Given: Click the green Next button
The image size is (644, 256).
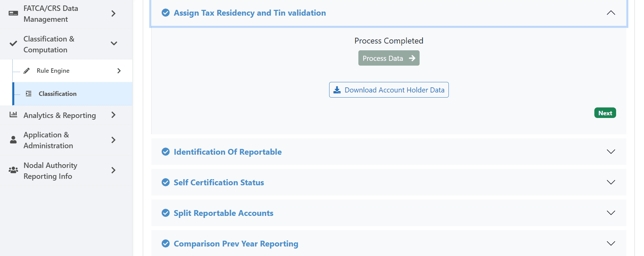Looking at the screenshot, I should click(605, 113).
